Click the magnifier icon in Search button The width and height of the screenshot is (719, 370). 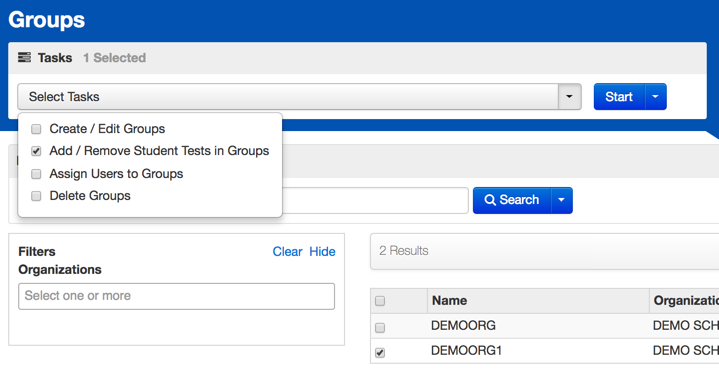(490, 200)
